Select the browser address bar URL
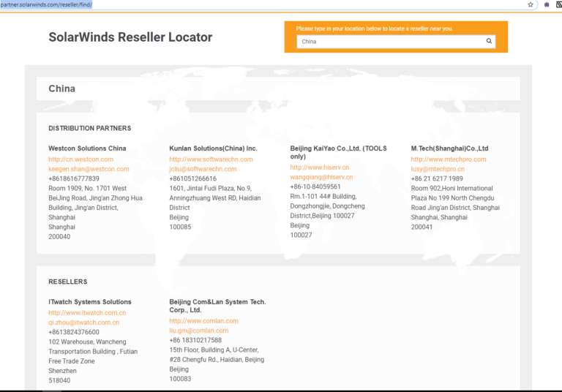Viewport: 562px width, 392px height. click(x=46, y=4)
